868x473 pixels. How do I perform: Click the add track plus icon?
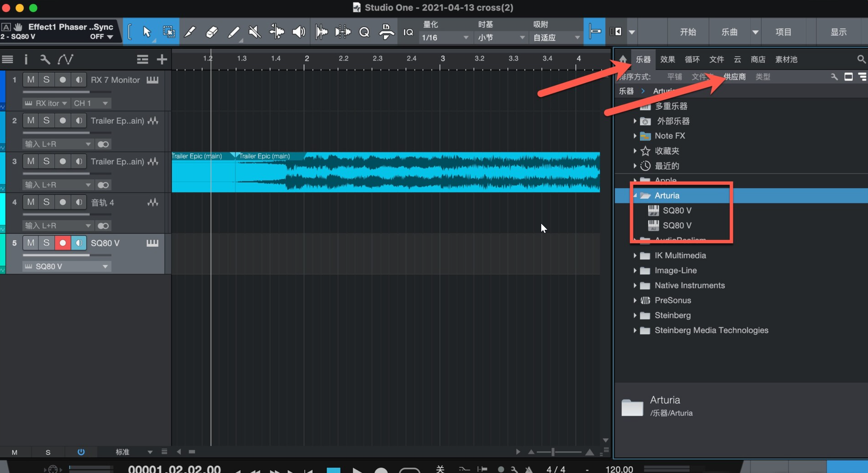[x=162, y=59]
